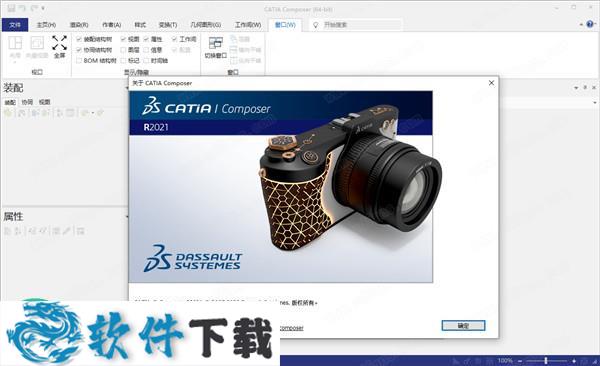
Task: Toggle the 工作间 checkbox in ribbon
Action: pos(174,39)
